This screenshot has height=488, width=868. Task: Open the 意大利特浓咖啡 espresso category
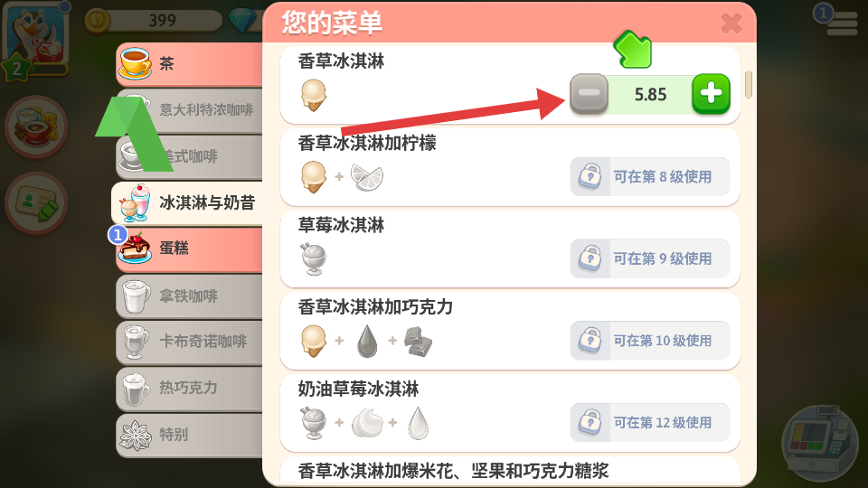tap(189, 110)
